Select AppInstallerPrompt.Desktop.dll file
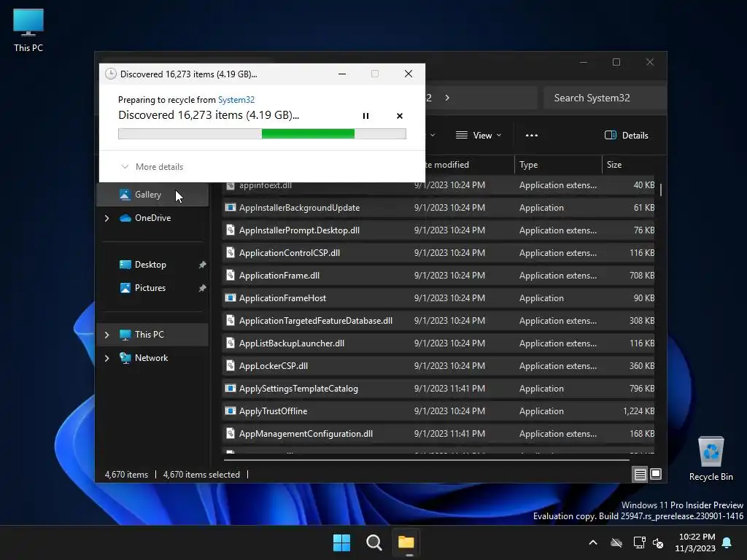747x560 pixels. [438, 230]
